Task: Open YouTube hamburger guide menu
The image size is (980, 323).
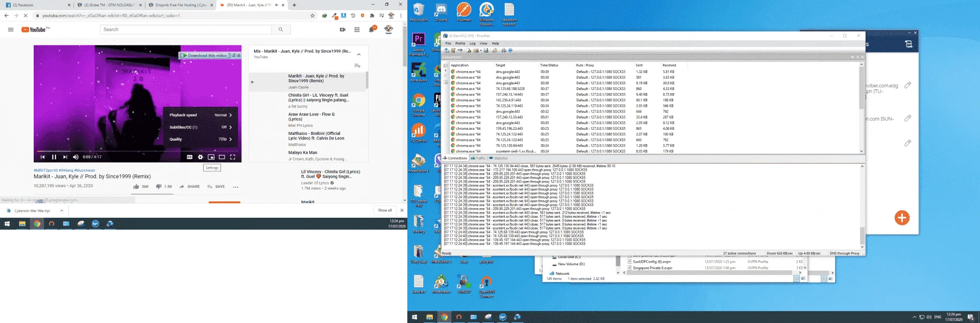Action: [x=11, y=30]
